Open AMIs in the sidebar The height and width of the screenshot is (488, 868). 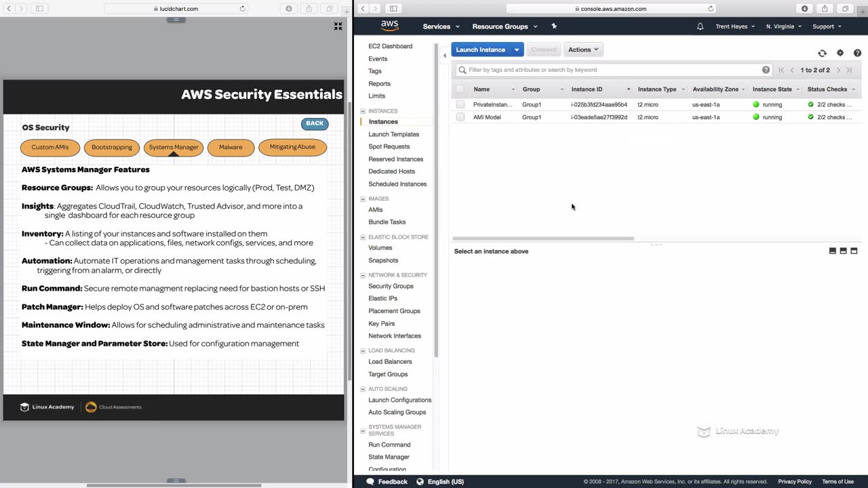376,210
